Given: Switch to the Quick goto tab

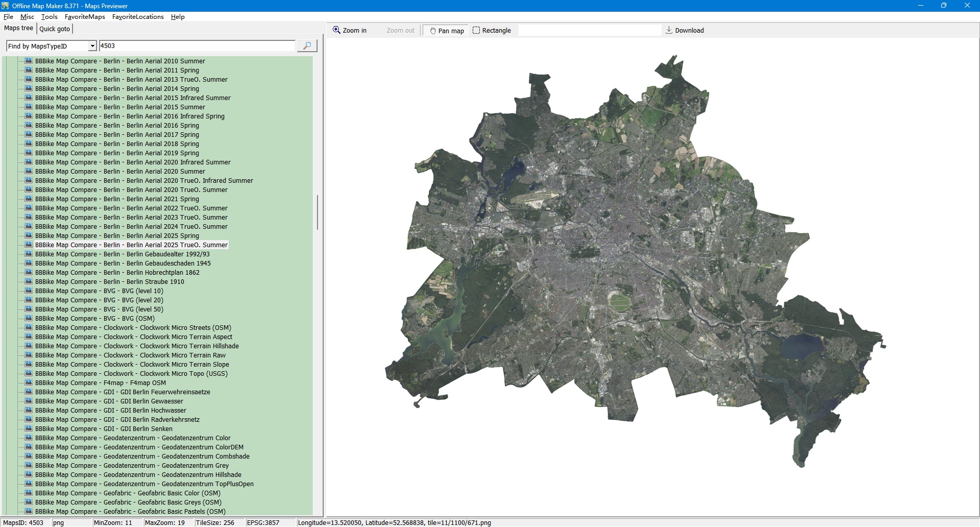Looking at the screenshot, I should pos(55,29).
